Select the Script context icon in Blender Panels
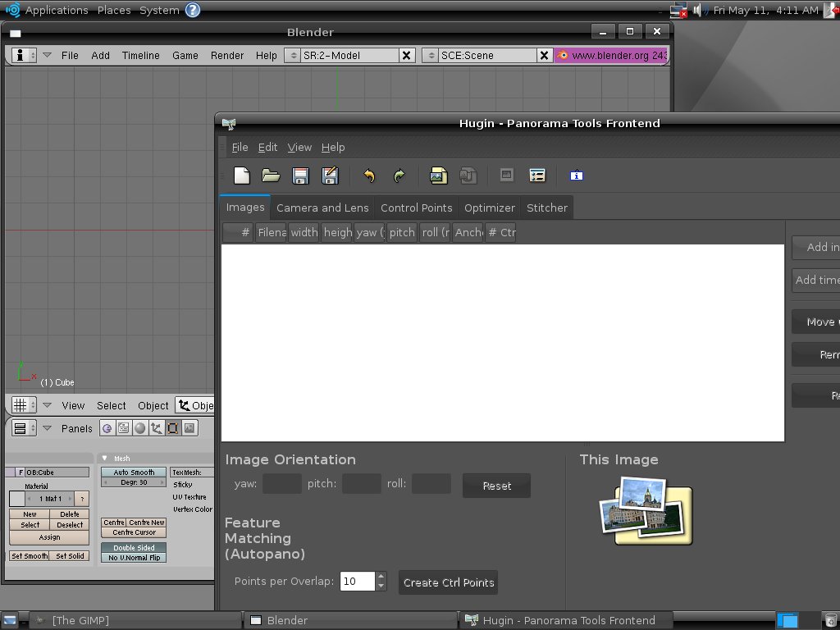This screenshot has width=840, height=630. click(124, 428)
